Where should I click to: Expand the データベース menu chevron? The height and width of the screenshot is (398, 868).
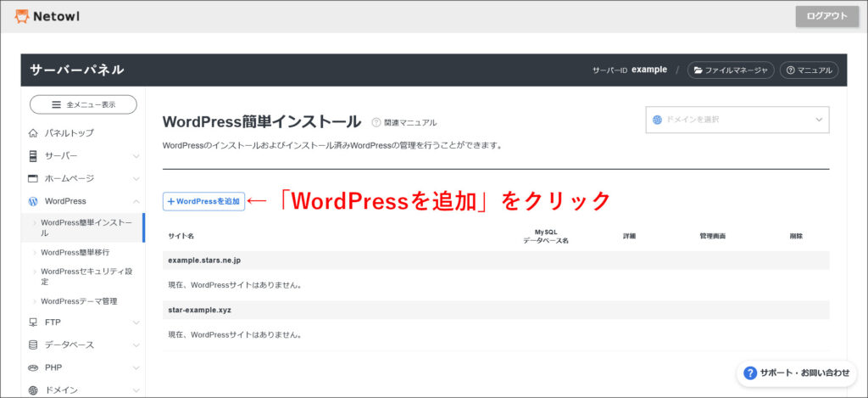[x=136, y=345]
